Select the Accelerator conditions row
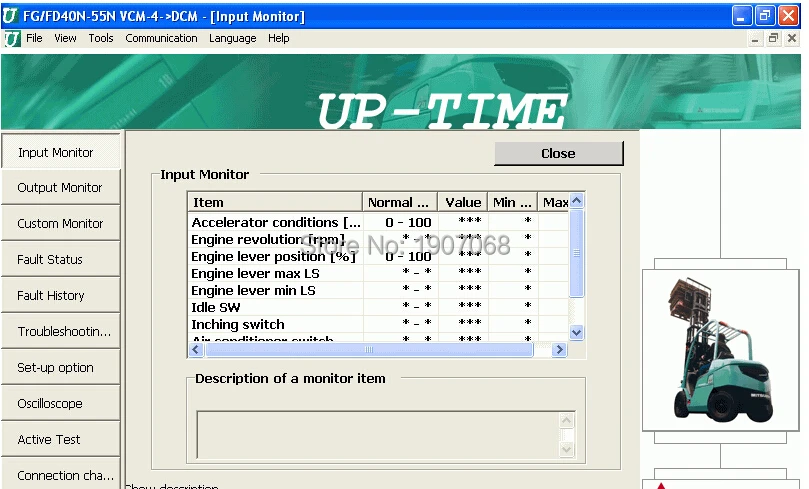Viewport: 809px width, 489px height. pos(379,222)
